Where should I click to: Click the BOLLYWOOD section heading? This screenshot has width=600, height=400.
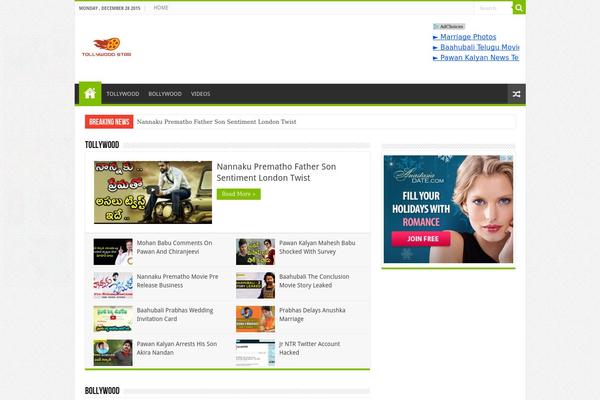click(102, 391)
